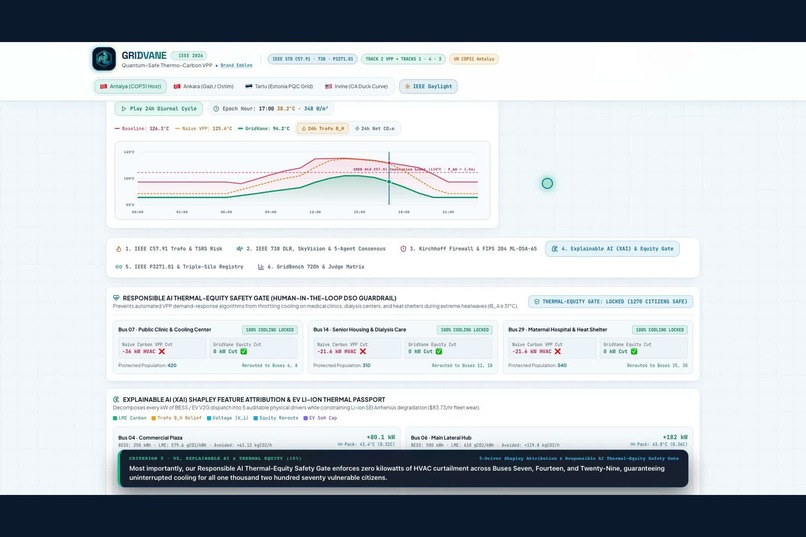Screen dimensions: 806x537
Task: Click Bus 07 · Public Clinic & Cooling Center title
Action: coord(164,330)
